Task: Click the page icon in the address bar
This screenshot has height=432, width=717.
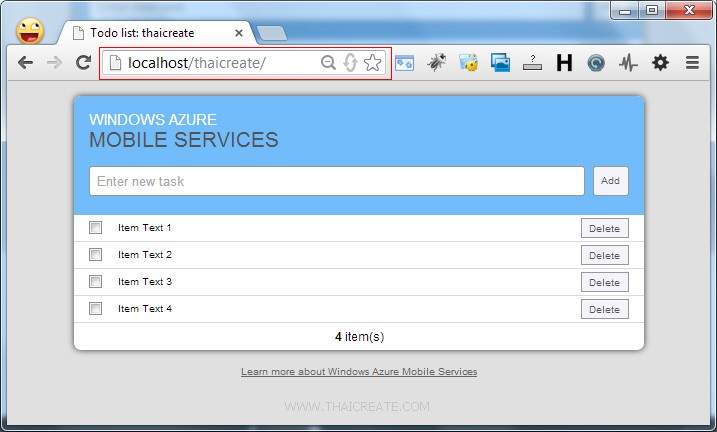Action: point(115,63)
